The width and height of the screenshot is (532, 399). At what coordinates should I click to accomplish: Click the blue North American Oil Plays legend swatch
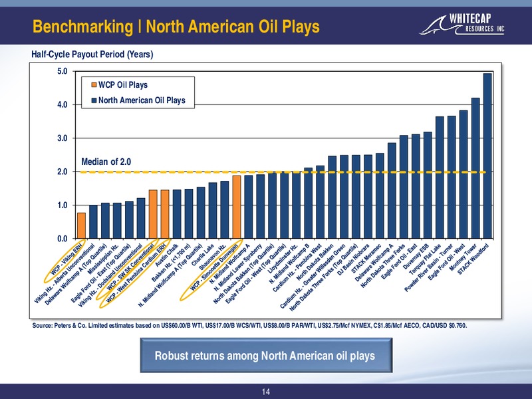tap(94, 100)
